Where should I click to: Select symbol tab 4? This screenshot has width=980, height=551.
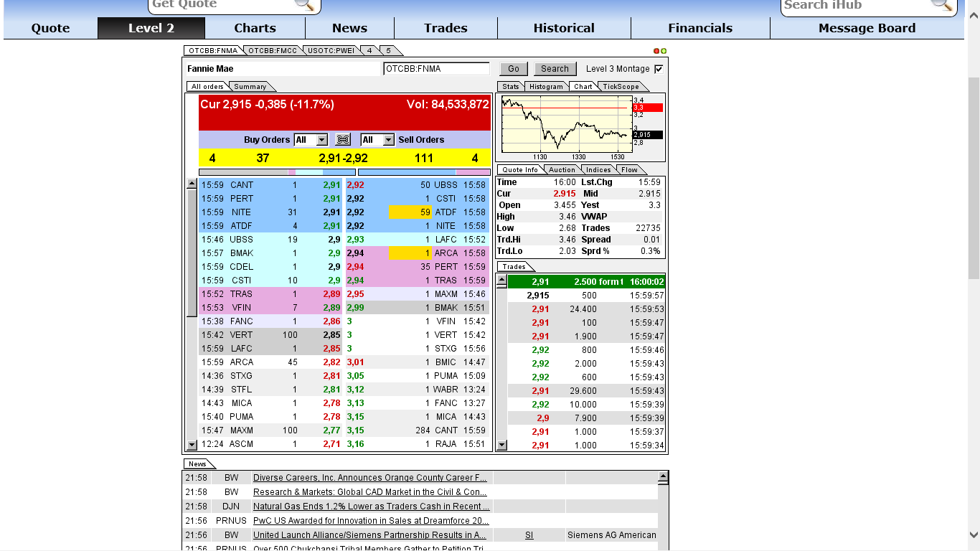pos(369,51)
